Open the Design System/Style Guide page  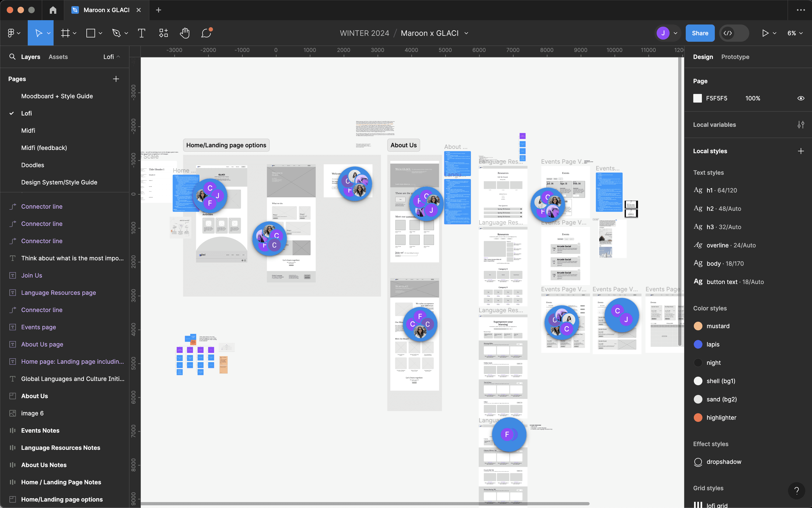tap(59, 182)
